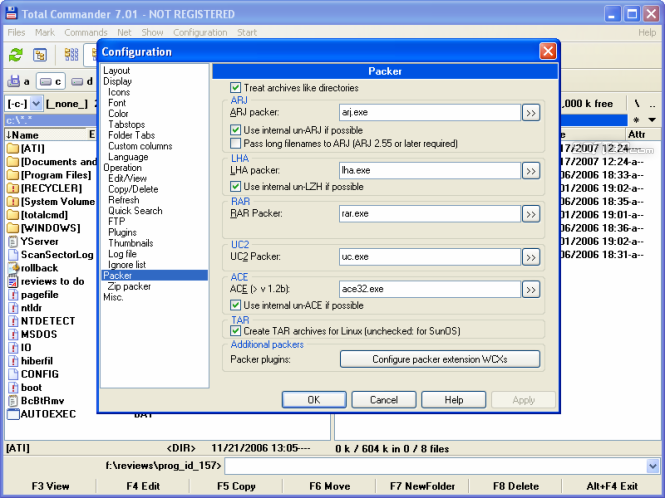Open the Net menu
665x498 pixels.
pyautogui.click(x=124, y=33)
